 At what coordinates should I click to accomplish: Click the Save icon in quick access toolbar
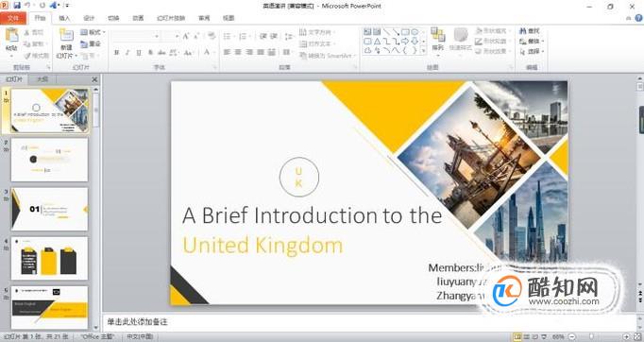[17, 6]
